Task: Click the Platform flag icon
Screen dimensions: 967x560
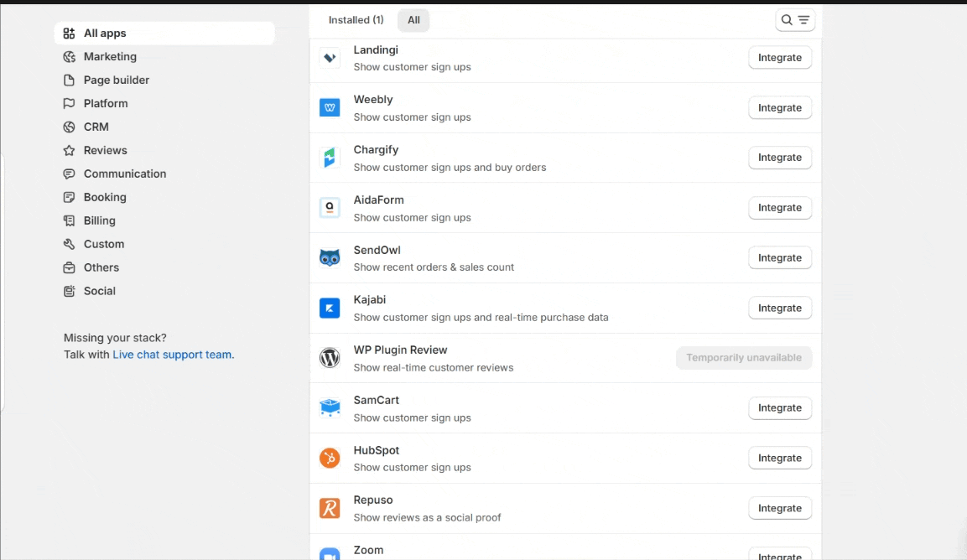Action: click(x=69, y=104)
